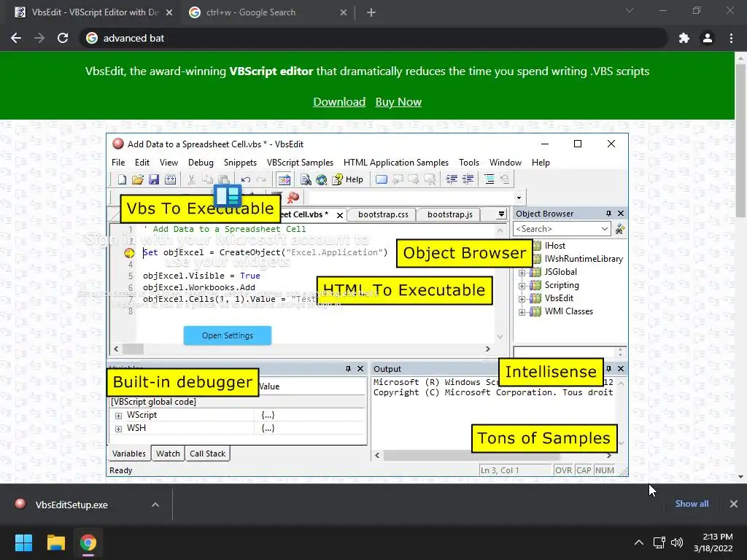Close the Object Browser panel
The height and width of the screenshot is (560, 747).
[x=621, y=214]
